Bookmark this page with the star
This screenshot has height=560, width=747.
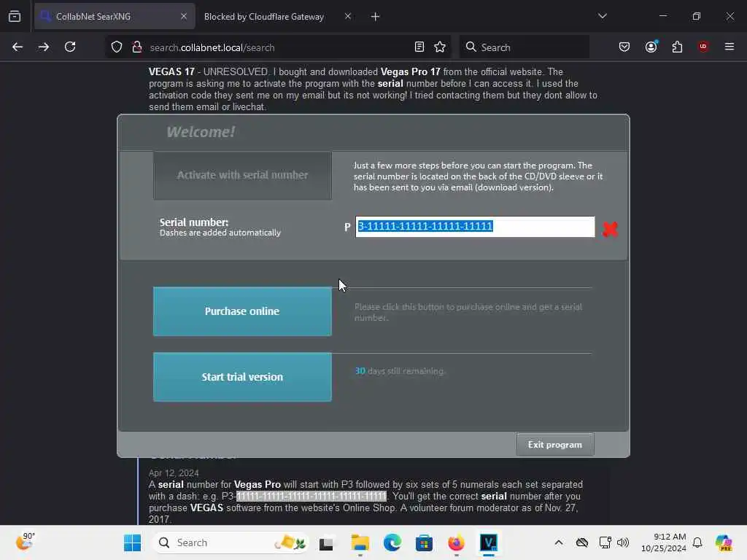(x=440, y=47)
